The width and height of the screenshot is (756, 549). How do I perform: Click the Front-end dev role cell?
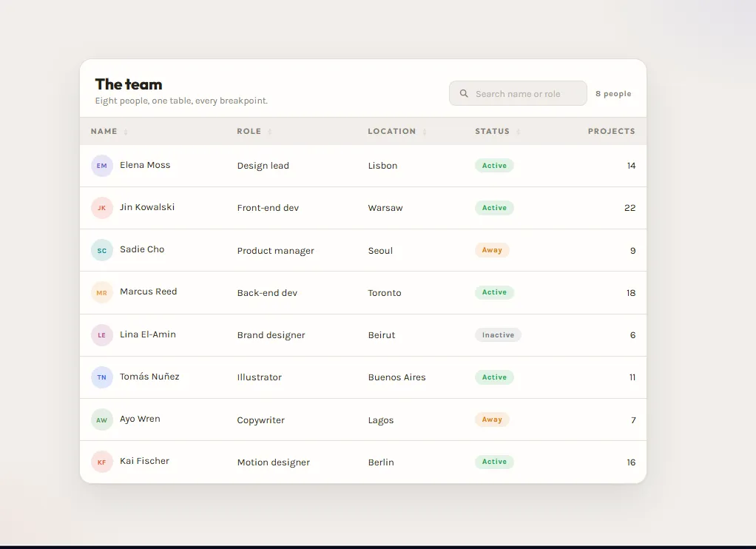[268, 208]
